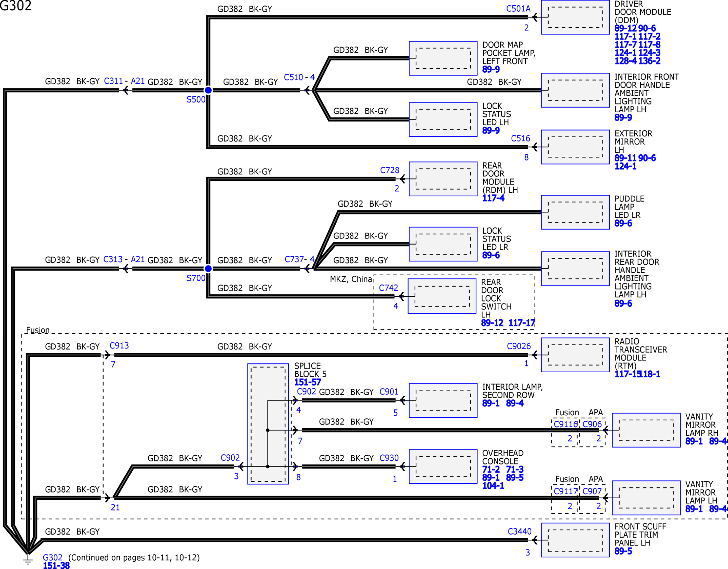Open the C737- 4 connector link
Image resolution: width=728 pixels, height=569 pixels.
point(299,260)
